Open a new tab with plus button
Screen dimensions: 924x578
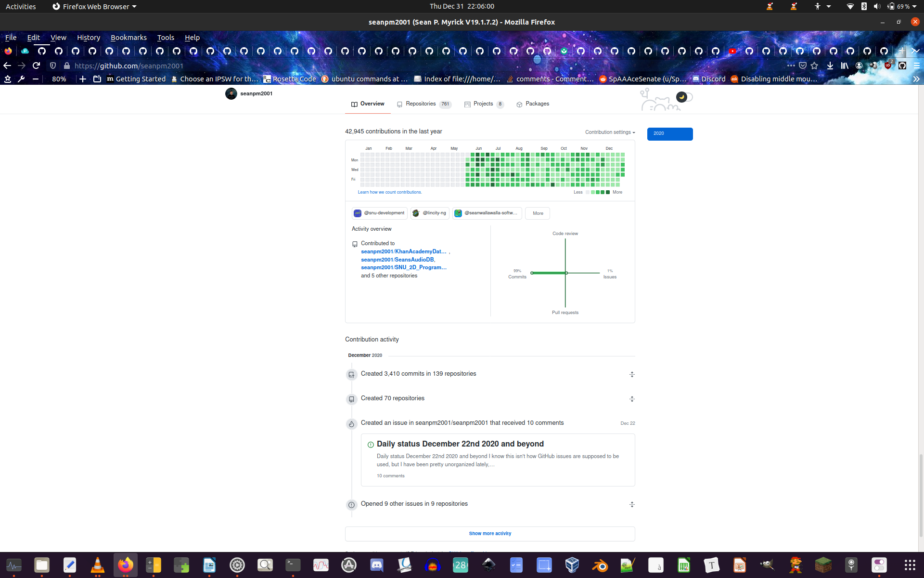coord(901,51)
